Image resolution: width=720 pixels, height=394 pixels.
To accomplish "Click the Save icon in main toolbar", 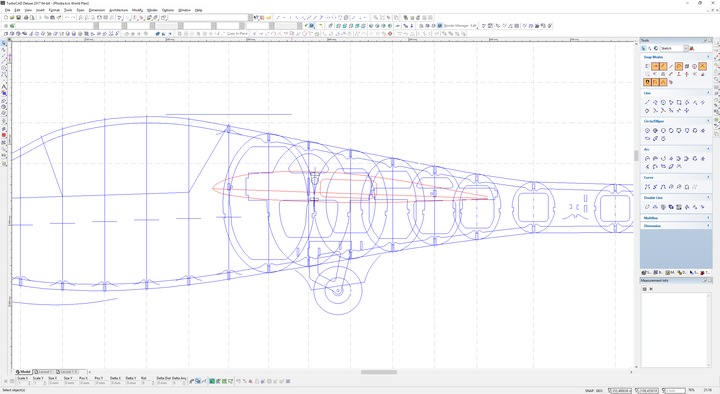I will click(x=18, y=17).
